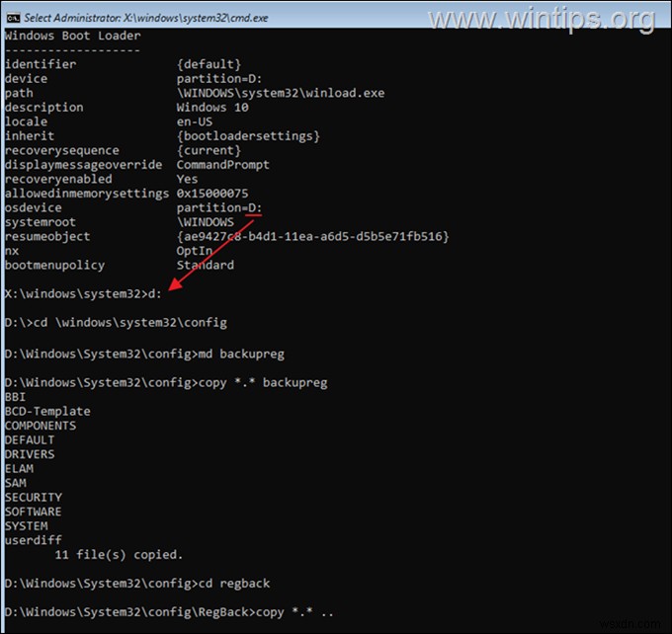Click the cmd.exe title bar icon

pyautogui.click(x=13, y=18)
